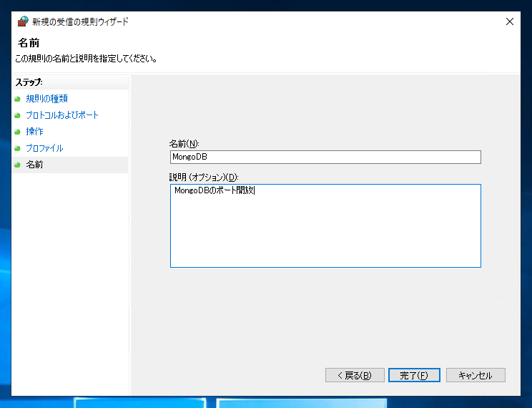
Task: Click the この規則の名前と説明を指定してください text
Action: (x=87, y=59)
